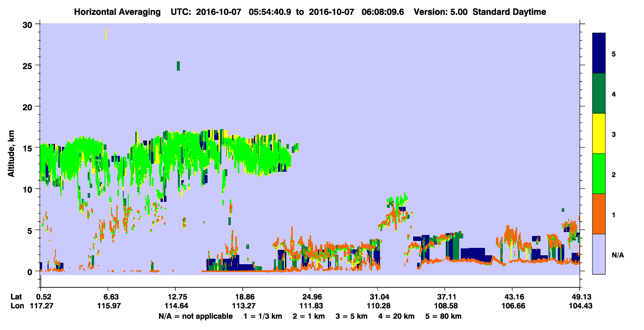Image resolution: width=644 pixels, height=330 pixels.
Task: Click the yellow level 3 colorbar segment
Action: (x=599, y=134)
